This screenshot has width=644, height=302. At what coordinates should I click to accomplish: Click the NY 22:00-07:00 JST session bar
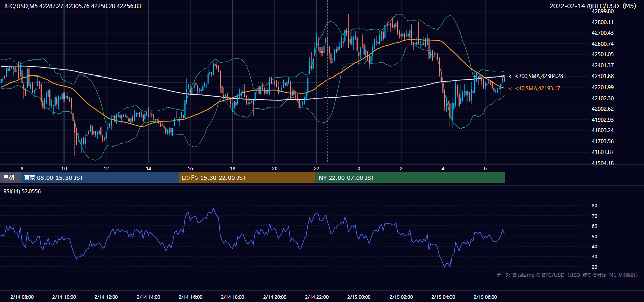click(411, 178)
